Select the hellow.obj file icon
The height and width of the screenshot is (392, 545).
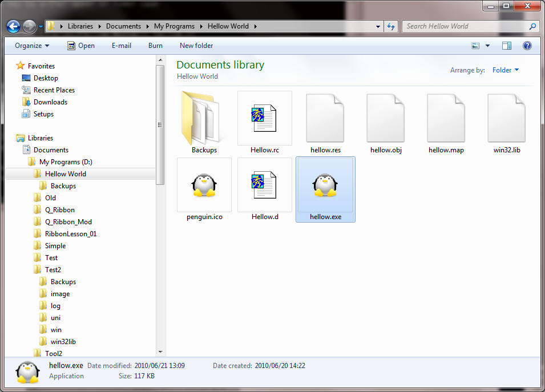(385, 118)
